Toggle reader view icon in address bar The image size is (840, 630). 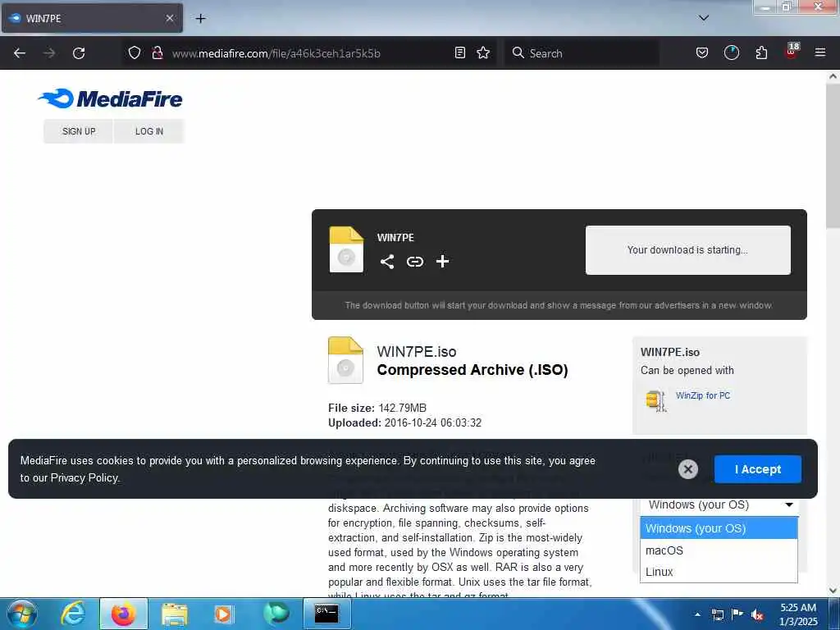pyautogui.click(x=459, y=53)
